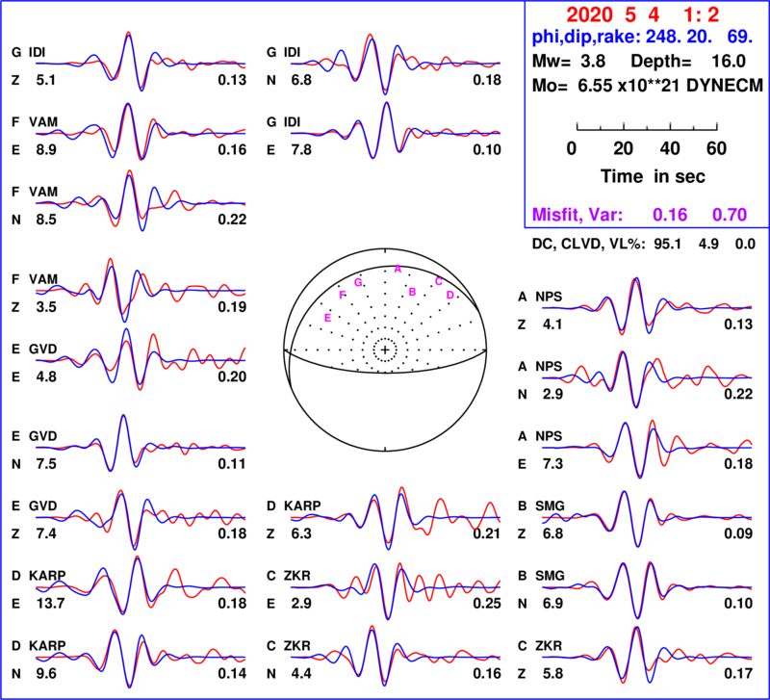Click amplitude value "4.8" on GVD E trace
Screen dimensions: 770x700
[45, 376]
